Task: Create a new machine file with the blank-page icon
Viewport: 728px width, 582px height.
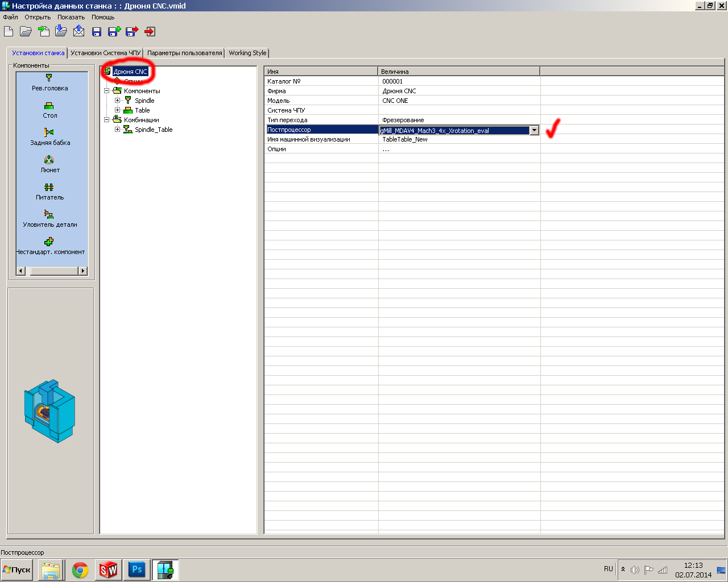Action: [9, 31]
